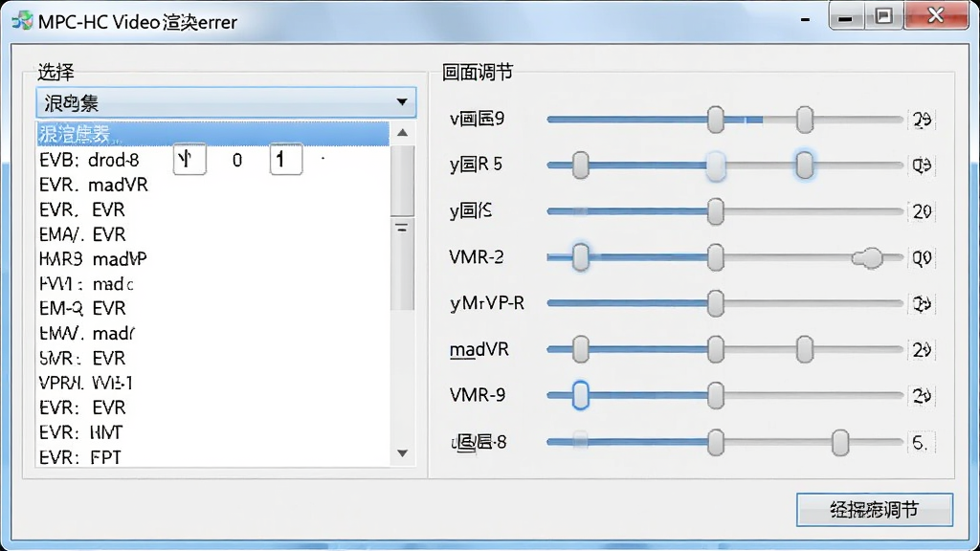Viewport: 980px width, 551px height.
Task: Click the button at the bottom right
Action: pyautogui.click(x=875, y=510)
